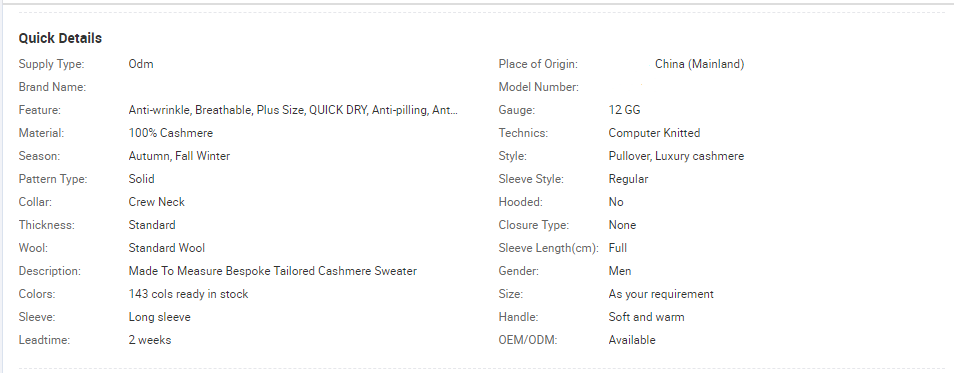Select the Computer Knitted technics value
The width and height of the screenshot is (954, 373).
click(x=655, y=133)
